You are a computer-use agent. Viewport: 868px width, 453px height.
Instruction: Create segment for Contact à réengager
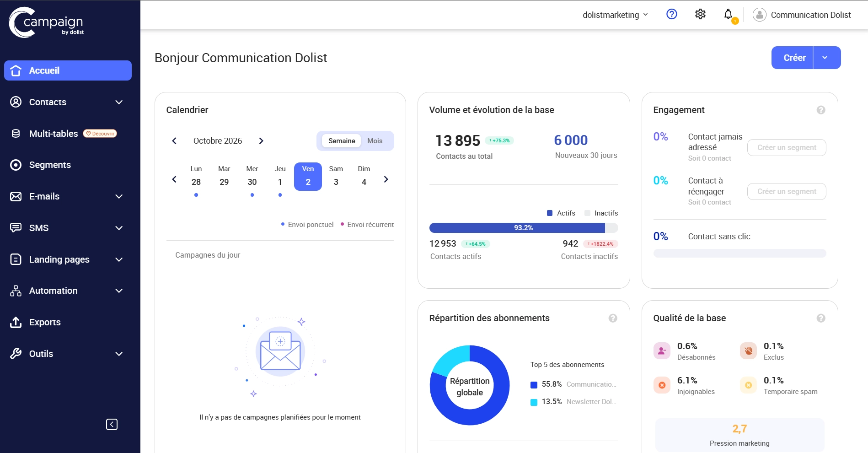click(x=787, y=191)
